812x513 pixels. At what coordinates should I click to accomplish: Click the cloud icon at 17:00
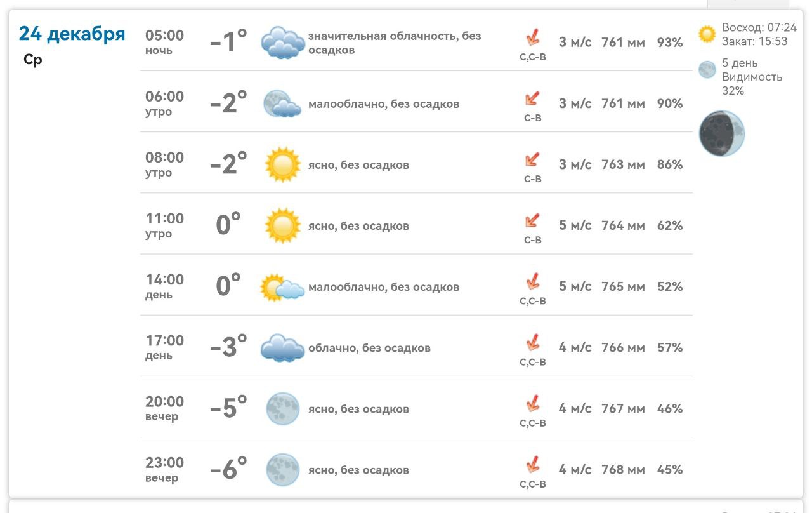click(282, 348)
